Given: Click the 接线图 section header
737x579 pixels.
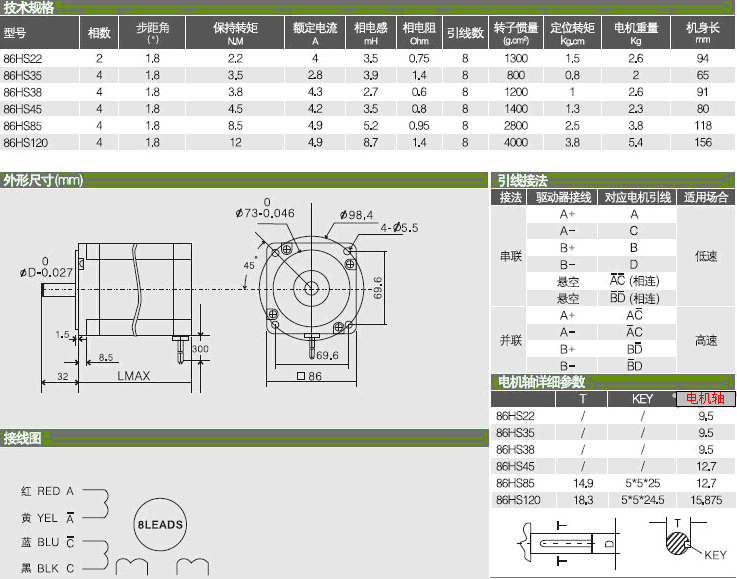Looking at the screenshot, I should 22,438.
